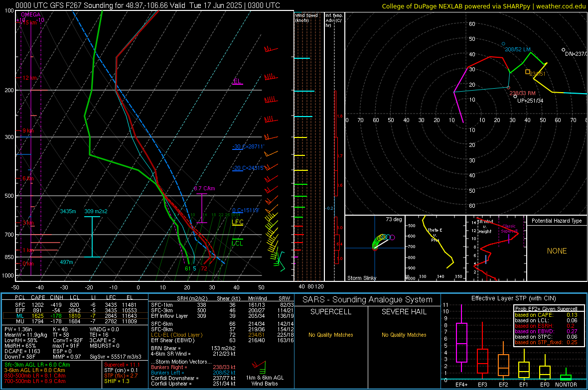Viewport: 588px width, 390px height.
Task: Click the Potential Hazard Type header
Action: click(557, 221)
